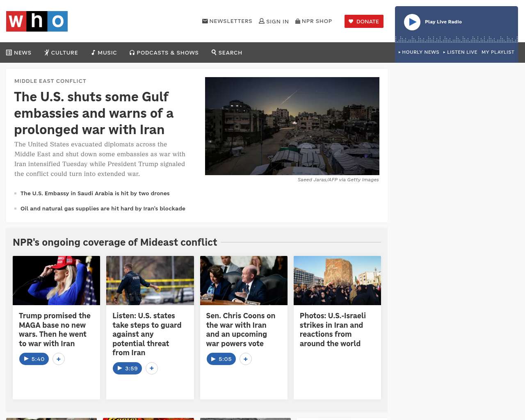Screen dimensions: 525x420
Task: Click the Search magnifier icon
Action: pos(214,52)
